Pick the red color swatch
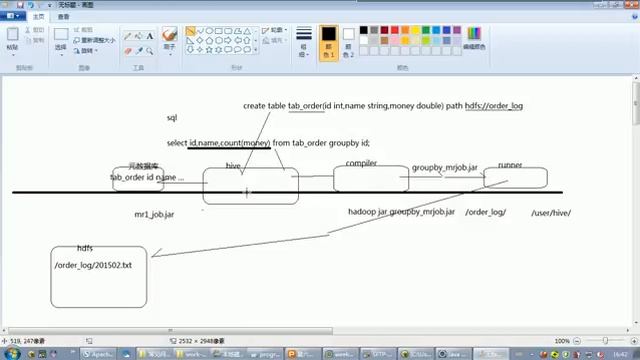Screen dimensions: 640x360 (395, 30)
